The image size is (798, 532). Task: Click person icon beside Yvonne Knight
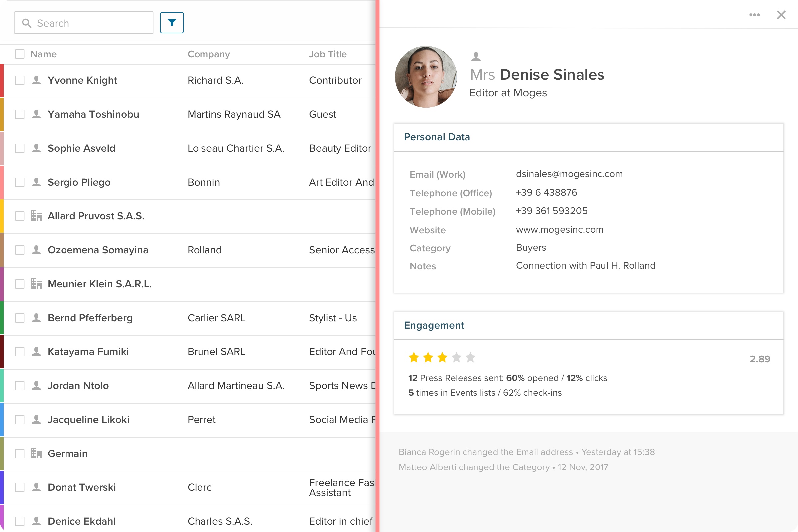(x=36, y=80)
